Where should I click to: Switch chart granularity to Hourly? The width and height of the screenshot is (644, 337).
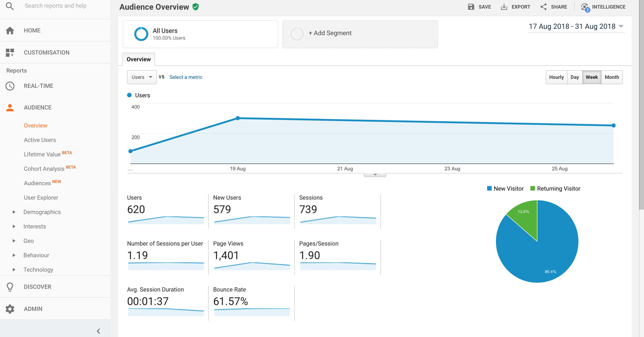pos(556,77)
